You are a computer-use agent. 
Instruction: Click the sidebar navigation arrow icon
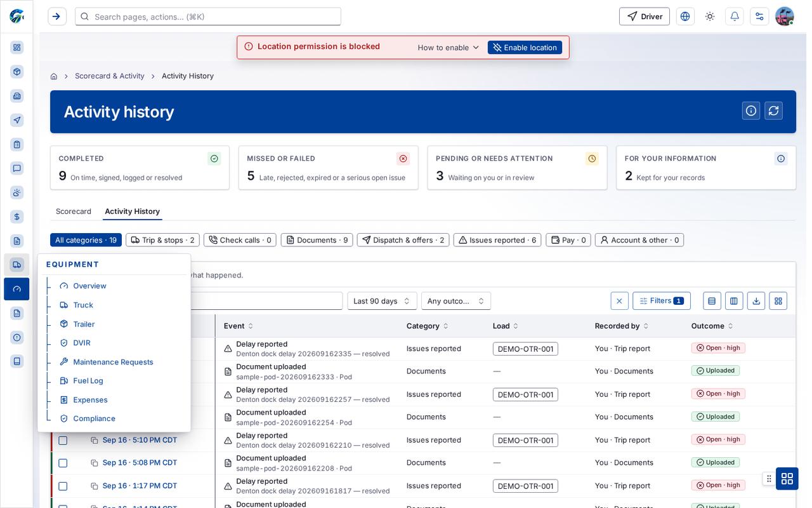click(17, 120)
